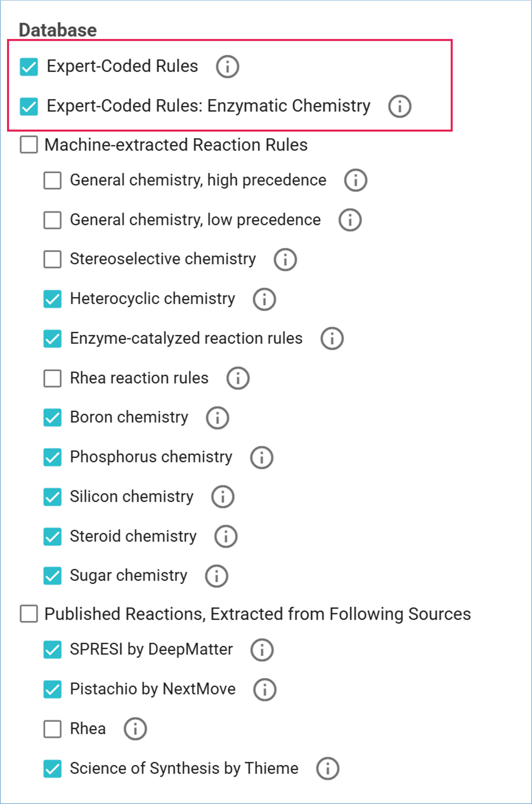This screenshot has width=532, height=804.
Task: Show info for General chemistry, high precedence
Action: pyautogui.click(x=355, y=180)
